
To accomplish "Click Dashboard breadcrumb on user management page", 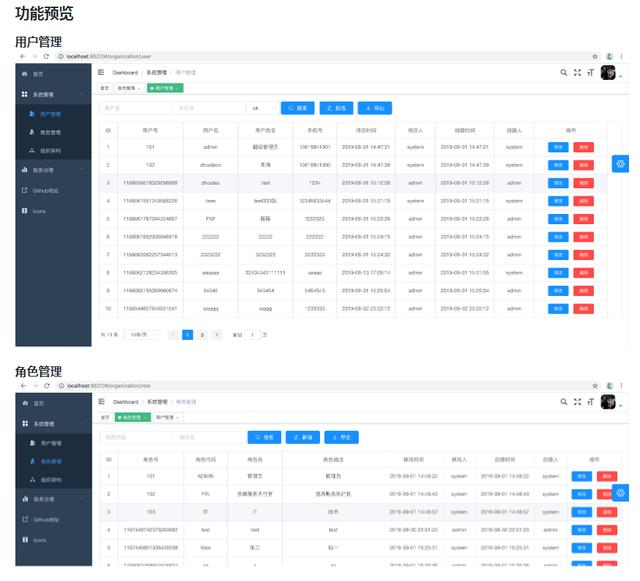I will coord(125,73).
